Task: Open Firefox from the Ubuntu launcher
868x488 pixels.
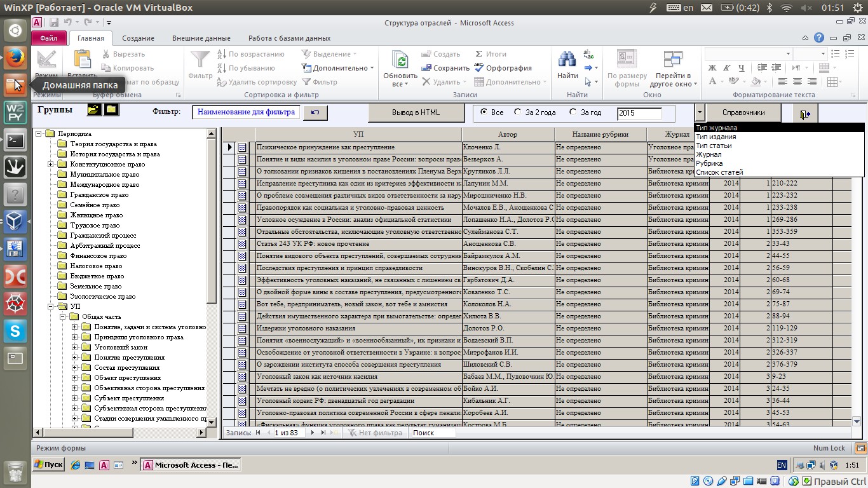Action: coord(15,57)
